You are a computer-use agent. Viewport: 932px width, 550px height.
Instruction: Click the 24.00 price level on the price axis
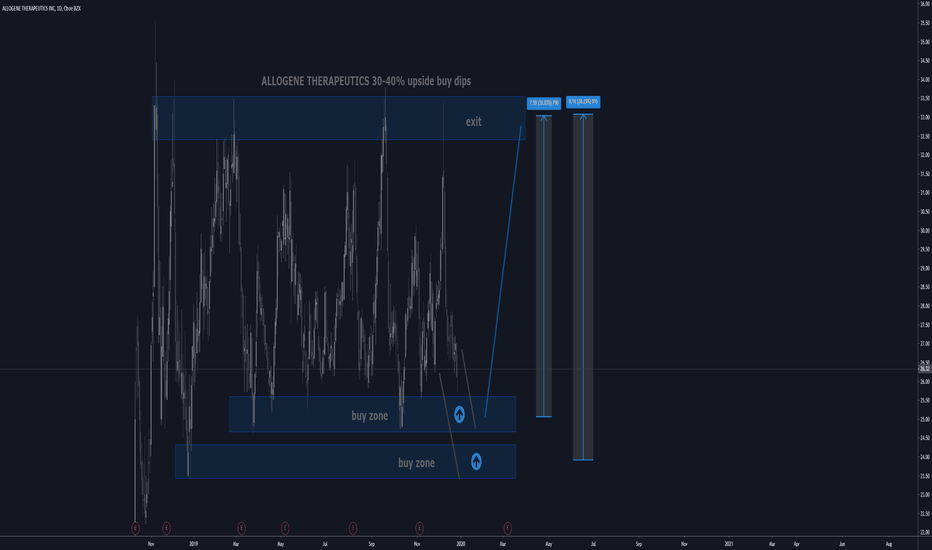(925, 457)
